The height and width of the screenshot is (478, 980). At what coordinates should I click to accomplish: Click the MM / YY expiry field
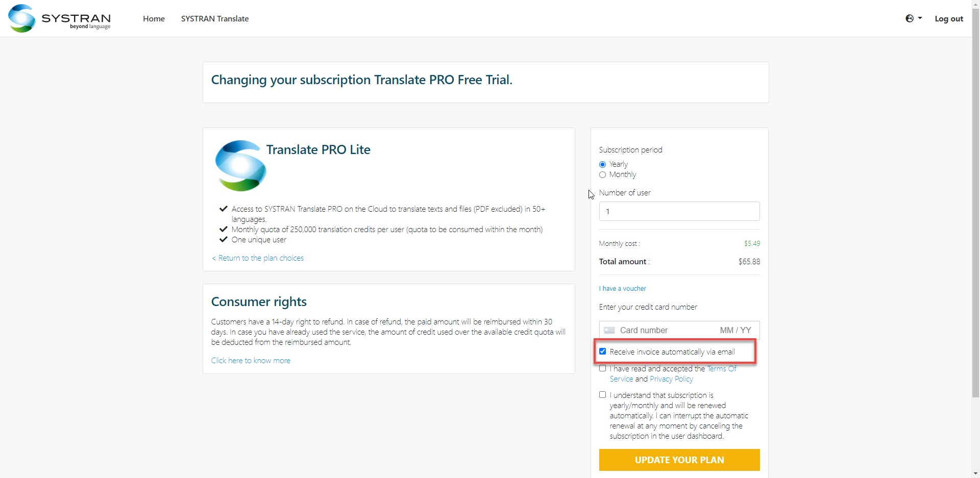point(735,331)
